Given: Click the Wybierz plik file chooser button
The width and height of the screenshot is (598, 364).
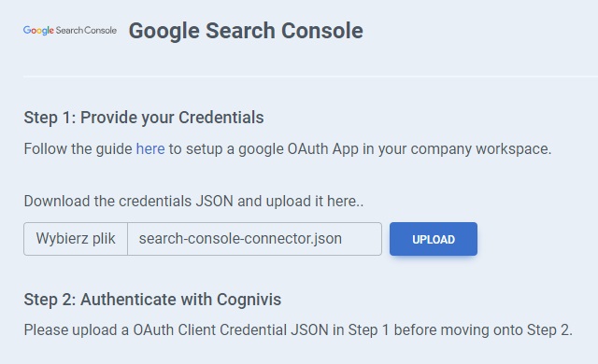Looking at the screenshot, I should (76, 239).
